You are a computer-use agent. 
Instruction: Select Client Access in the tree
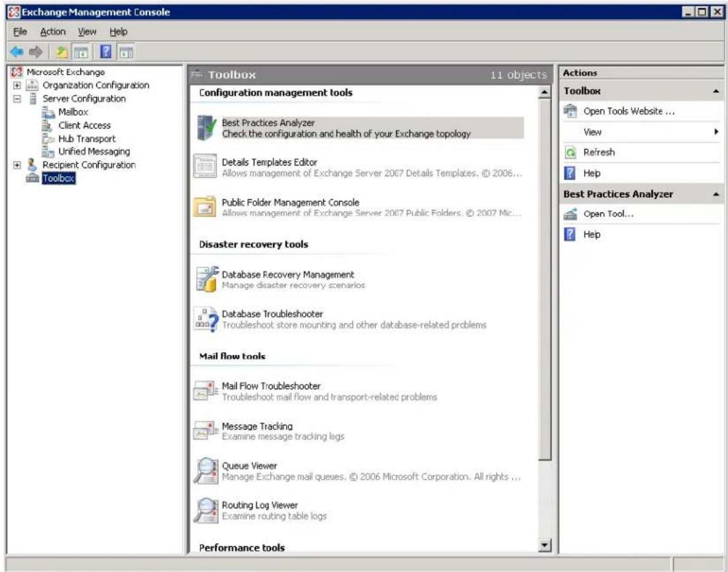click(84, 125)
